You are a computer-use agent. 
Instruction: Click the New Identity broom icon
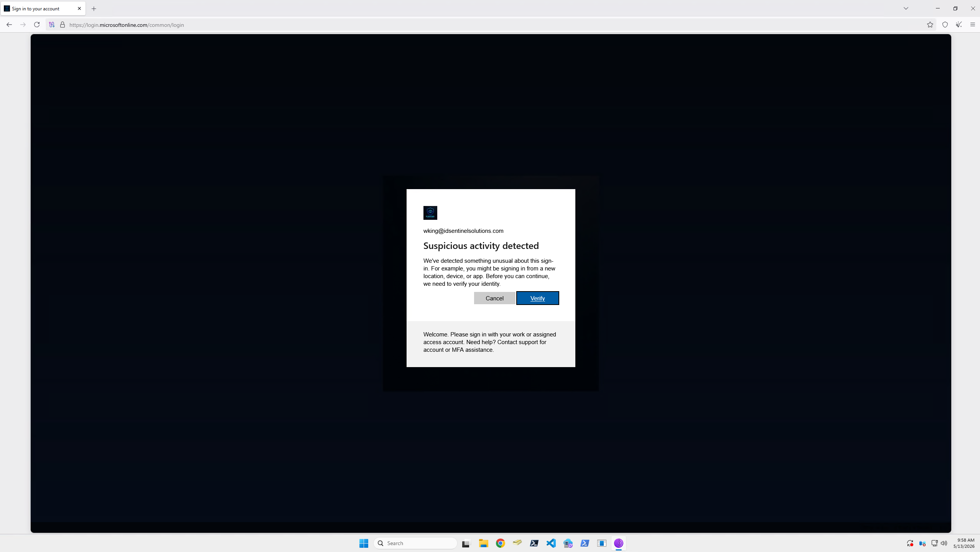click(x=959, y=25)
